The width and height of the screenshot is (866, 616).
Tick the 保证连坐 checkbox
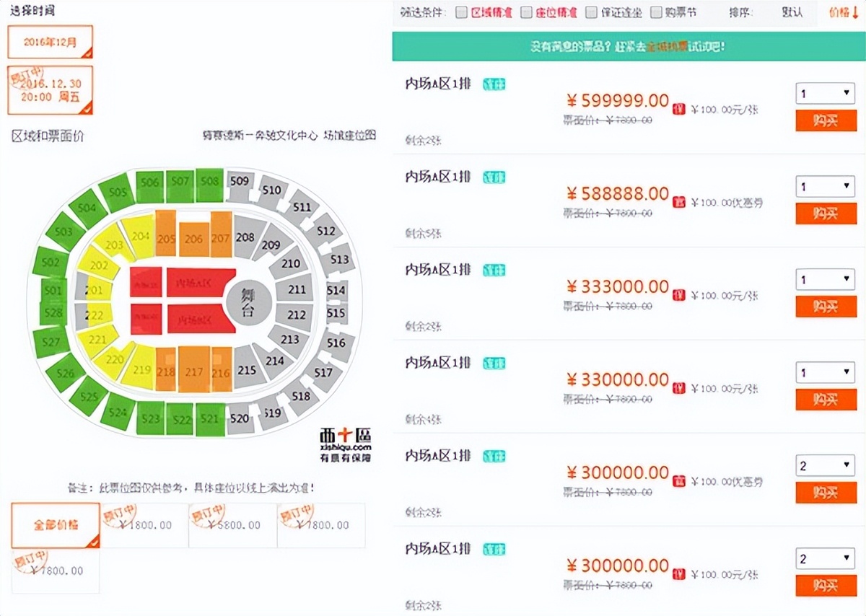click(x=591, y=12)
